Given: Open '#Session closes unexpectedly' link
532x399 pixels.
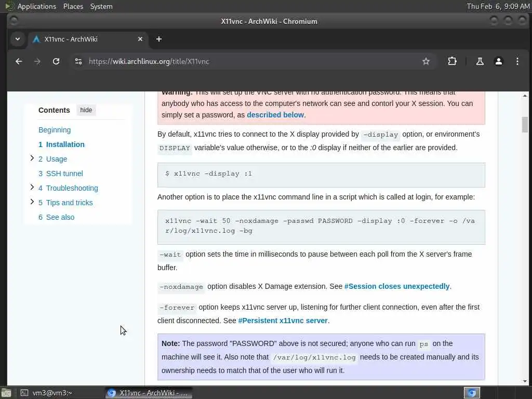Looking at the screenshot, I should click(x=396, y=286).
